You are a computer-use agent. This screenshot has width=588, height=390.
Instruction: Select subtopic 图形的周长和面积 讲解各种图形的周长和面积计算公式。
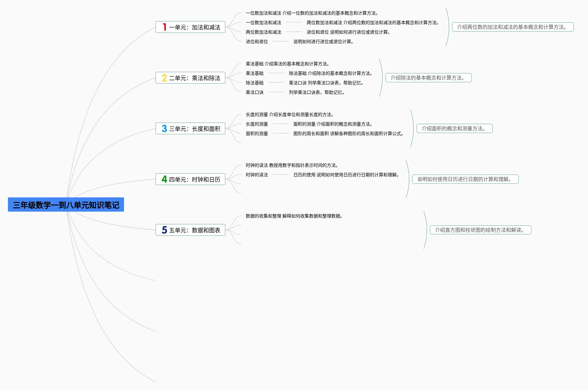coord(349,133)
